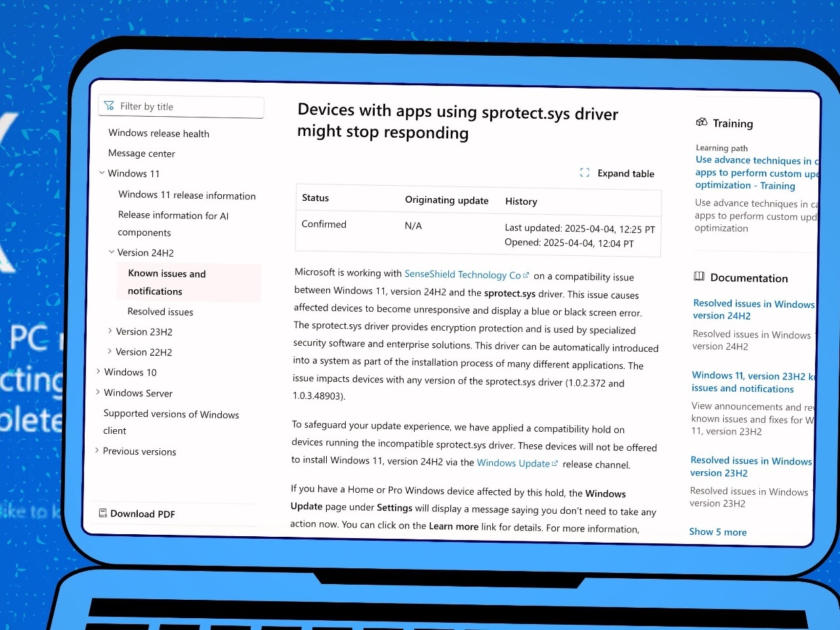Open the Windows Update link

(517, 463)
